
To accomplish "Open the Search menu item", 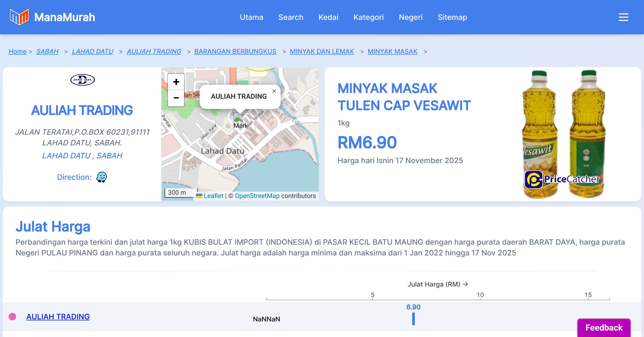I will point(291,17).
